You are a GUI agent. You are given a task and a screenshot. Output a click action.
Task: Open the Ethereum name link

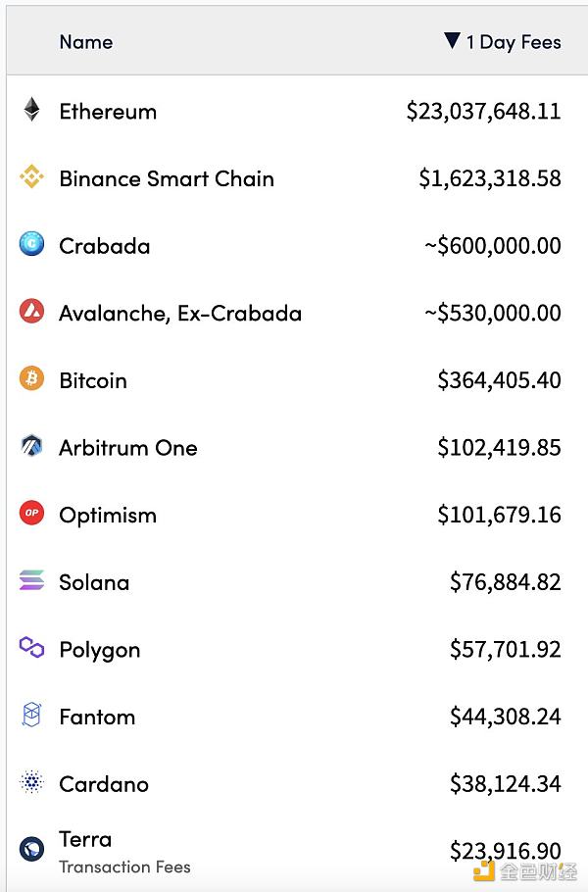tap(108, 112)
